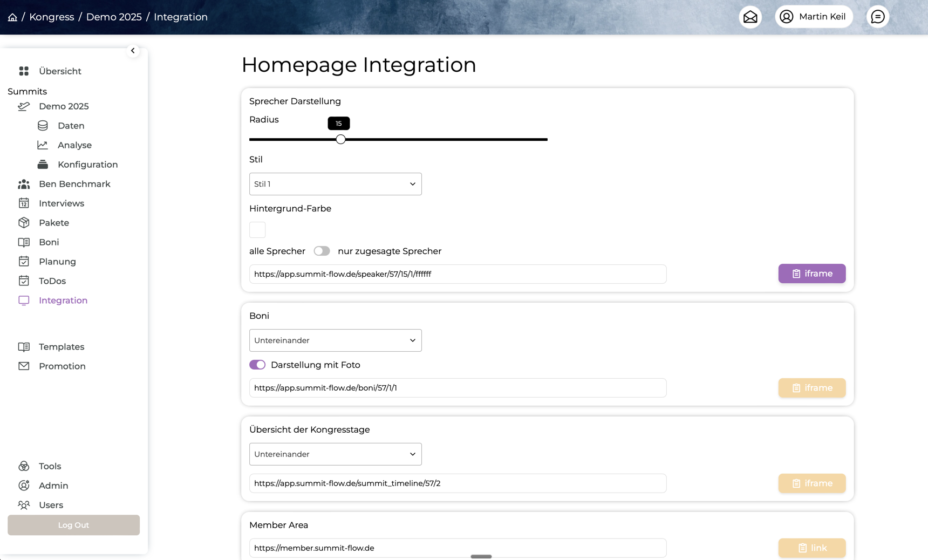Viewport: 928px width, 560px height.
Task: Open the chat bubble icon top right
Action: (877, 17)
